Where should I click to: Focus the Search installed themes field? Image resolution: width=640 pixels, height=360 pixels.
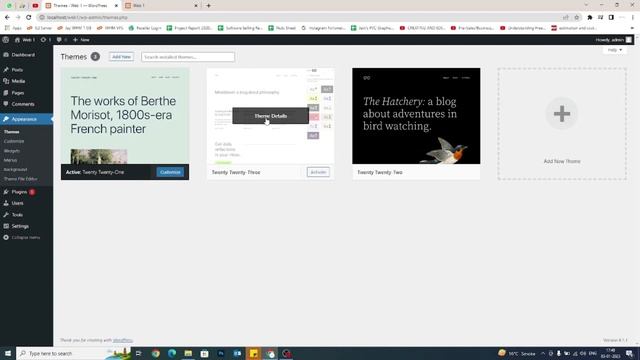coord(188,57)
